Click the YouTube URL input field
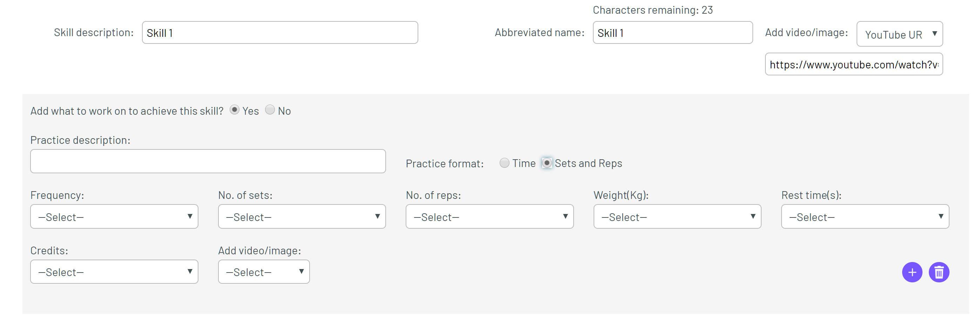This screenshot has height=322, width=980. (854, 64)
